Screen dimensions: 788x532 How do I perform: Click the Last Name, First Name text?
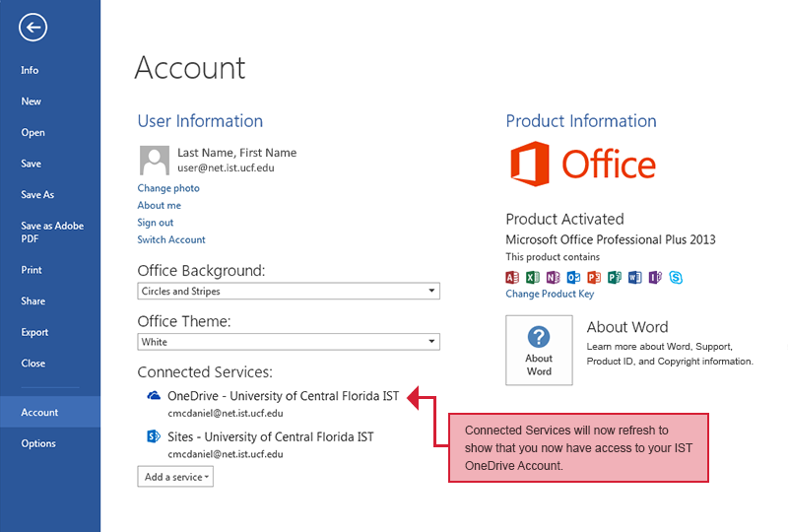coord(237,153)
